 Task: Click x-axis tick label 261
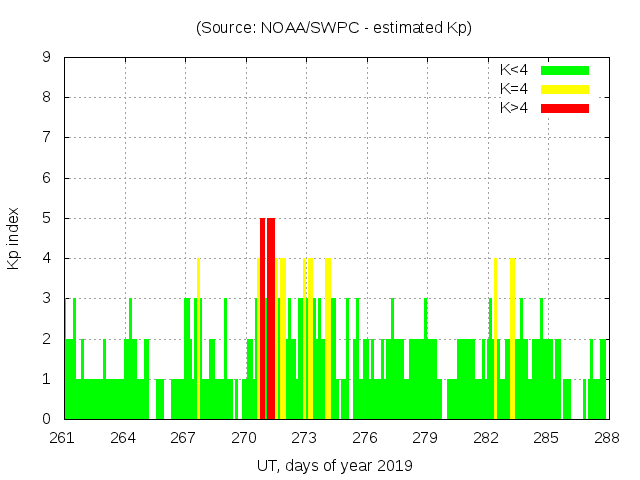(x=63, y=438)
